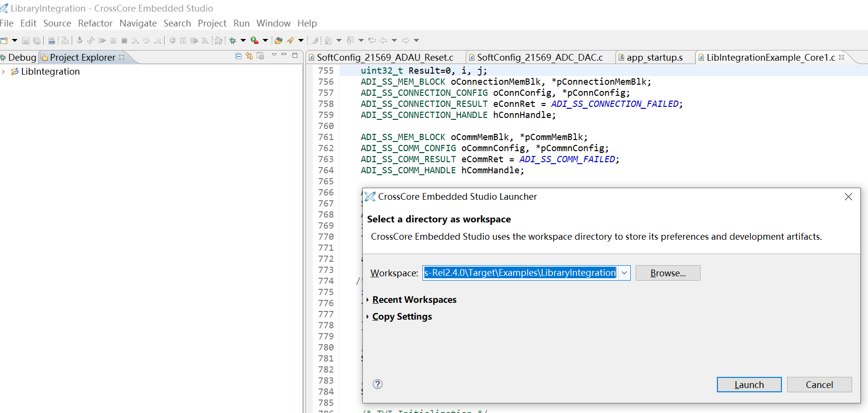Screen dimensions: 868x413
Task: Click the Last Edit Location icon
Action: [x=372, y=40]
